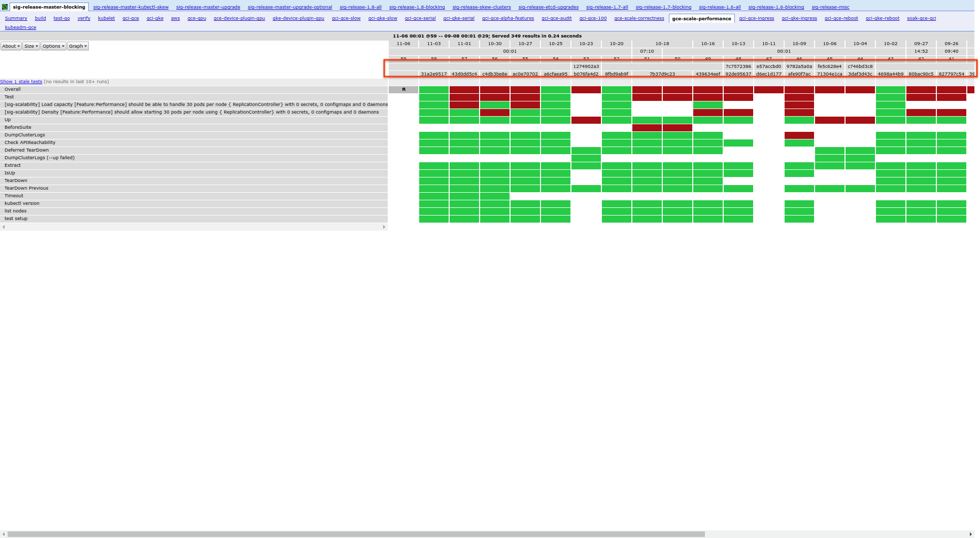Click the TestGrid logo icon
Viewport: 980px width, 538px height.
pos(5,7)
